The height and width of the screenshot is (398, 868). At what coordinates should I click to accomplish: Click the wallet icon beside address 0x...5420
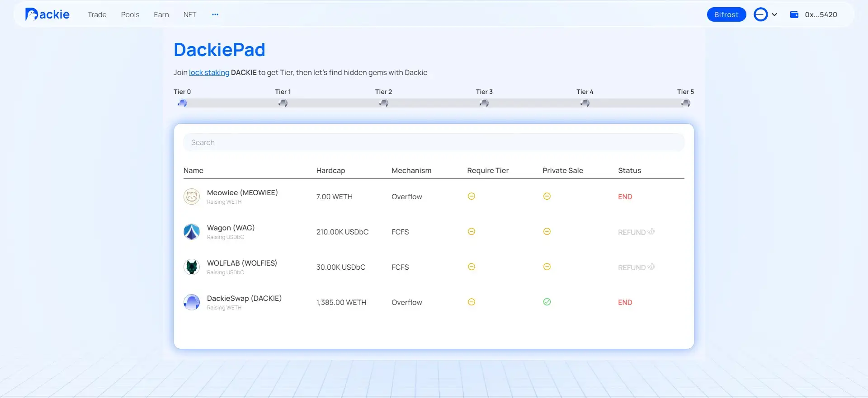click(x=794, y=14)
